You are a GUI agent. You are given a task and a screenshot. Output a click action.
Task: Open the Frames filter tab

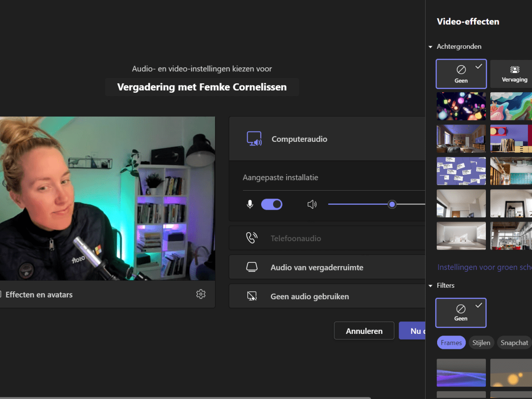(451, 343)
